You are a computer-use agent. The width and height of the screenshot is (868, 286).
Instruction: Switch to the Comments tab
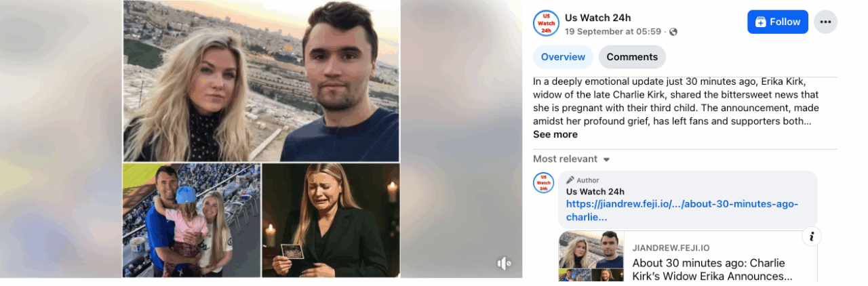tap(632, 57)
